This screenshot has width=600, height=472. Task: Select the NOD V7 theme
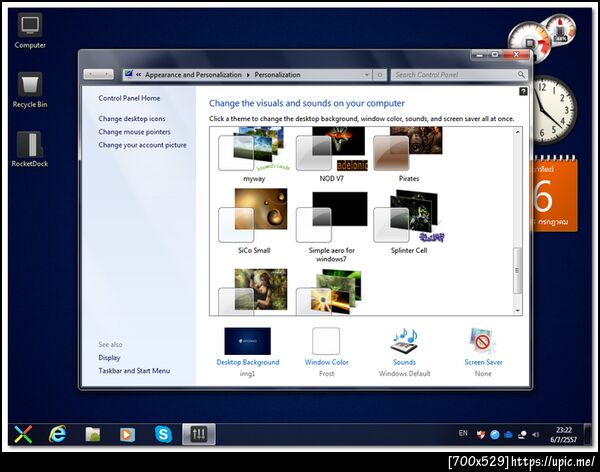pyautogui.click(x=332, y=154)
